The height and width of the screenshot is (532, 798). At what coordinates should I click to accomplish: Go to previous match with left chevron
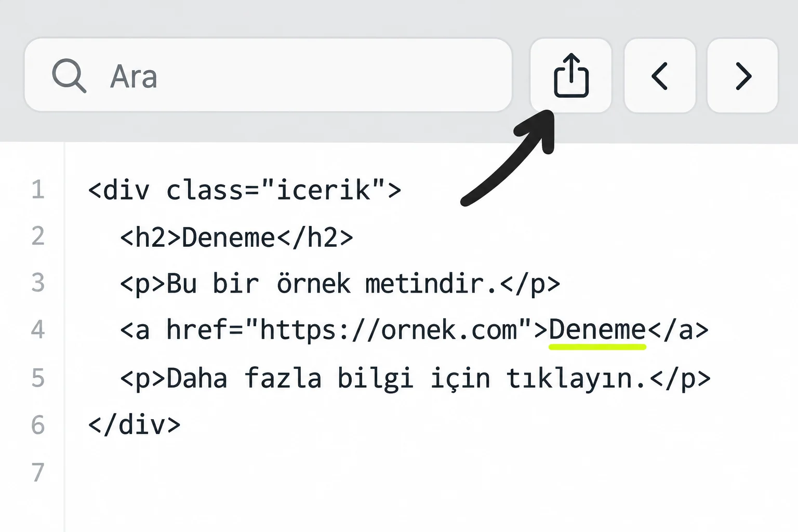(x=660, y=75)
